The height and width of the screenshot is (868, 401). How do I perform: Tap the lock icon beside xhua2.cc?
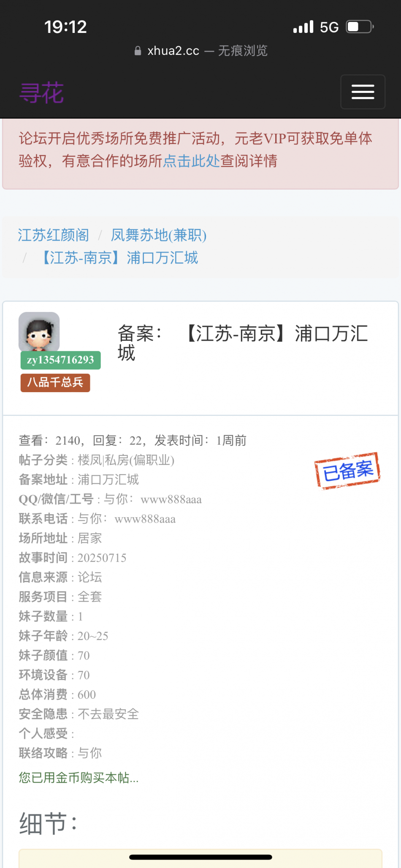click(x=138, y=51)
